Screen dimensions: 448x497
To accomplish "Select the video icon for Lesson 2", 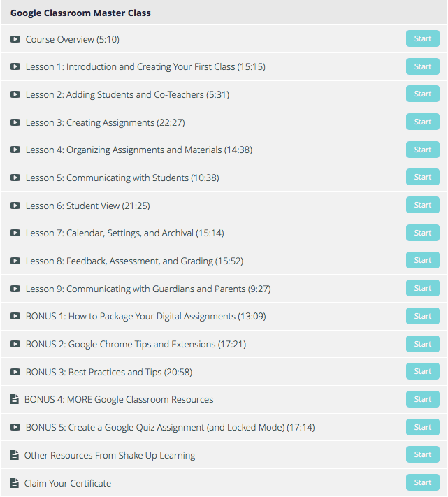I will [x=15, y=94].
